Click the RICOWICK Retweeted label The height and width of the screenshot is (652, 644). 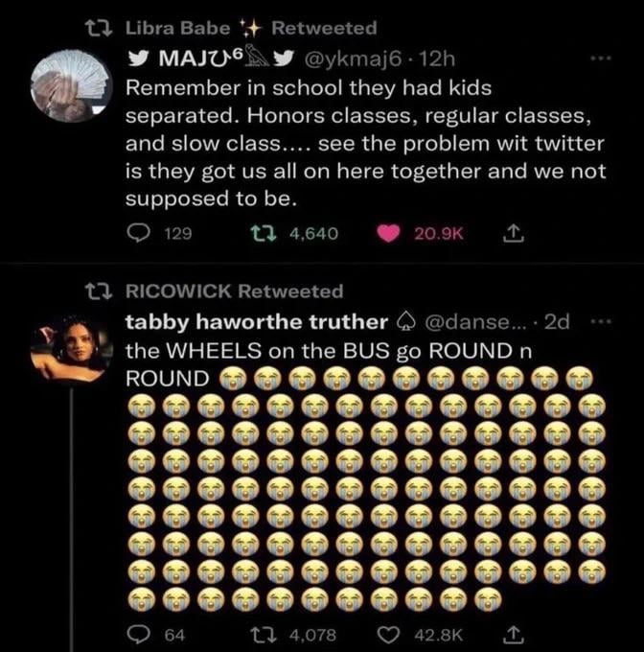coord(234,290)
